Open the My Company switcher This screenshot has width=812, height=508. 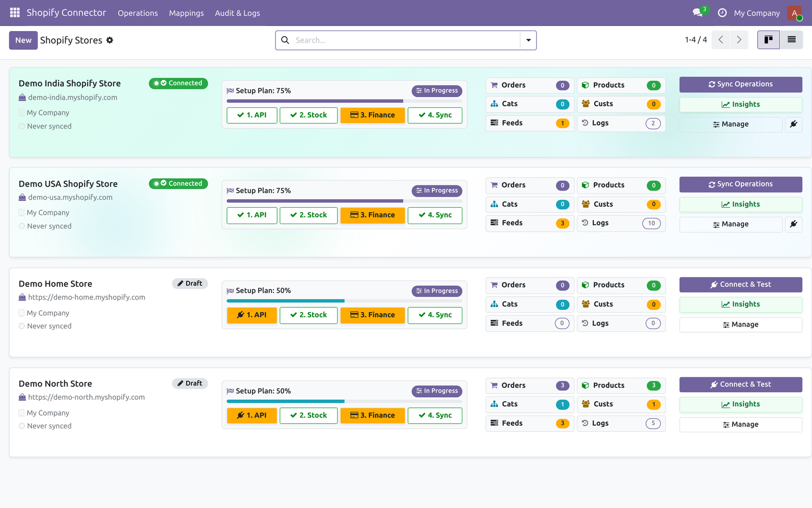[757, 13]
